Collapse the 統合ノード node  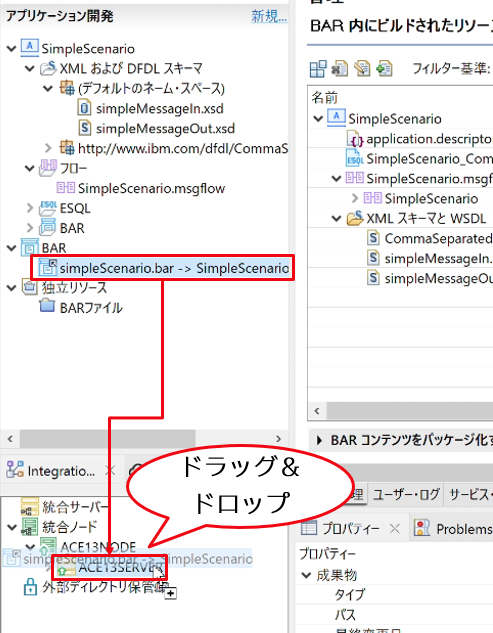click(x=12, y=527)
